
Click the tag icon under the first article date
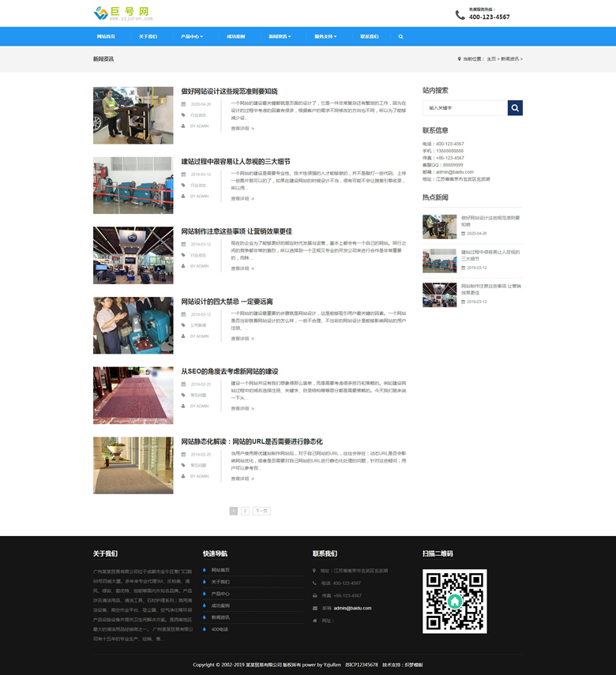point(184,115)
